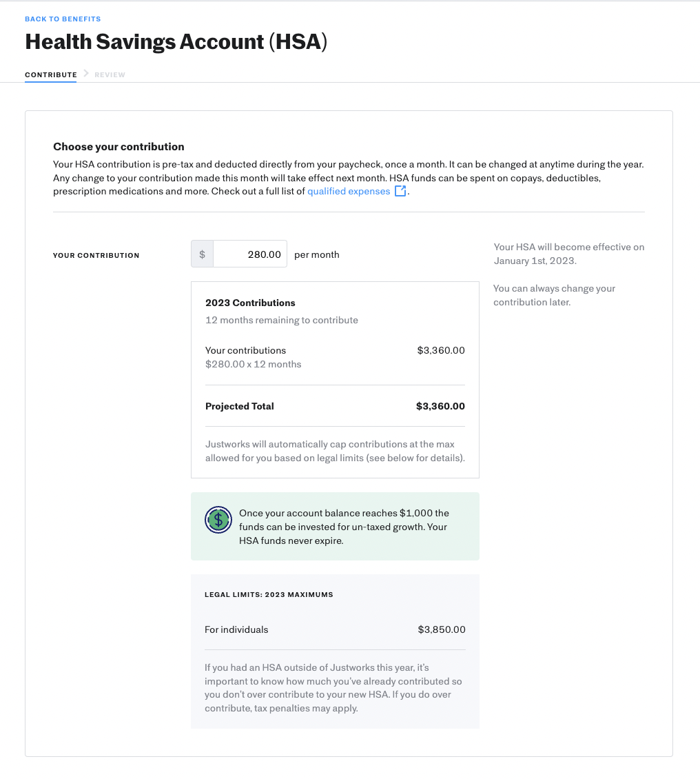Click the per month label

317,254
